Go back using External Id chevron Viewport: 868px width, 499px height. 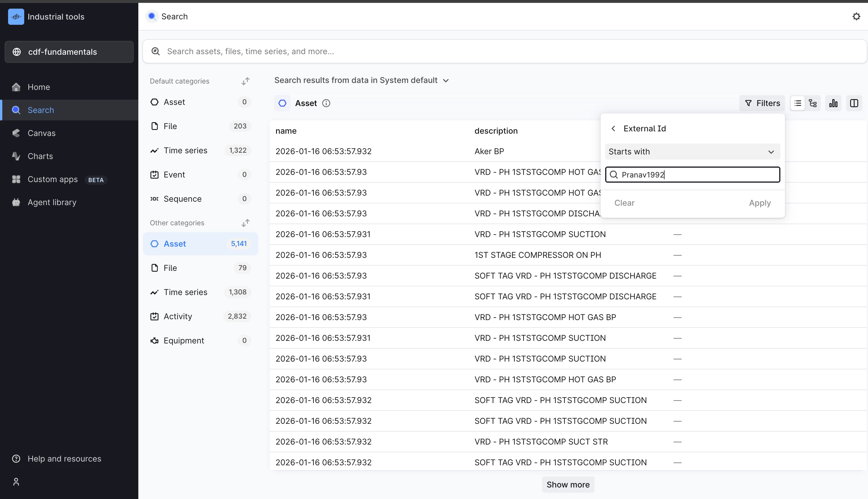point(613,128)
